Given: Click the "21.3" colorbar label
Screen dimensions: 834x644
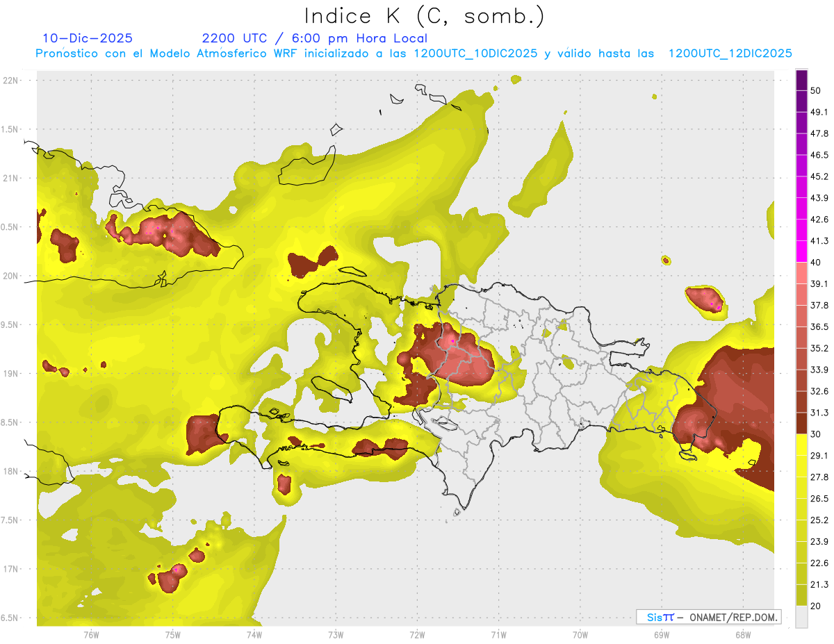Looking at the screenshot, I should coord(819,585).
